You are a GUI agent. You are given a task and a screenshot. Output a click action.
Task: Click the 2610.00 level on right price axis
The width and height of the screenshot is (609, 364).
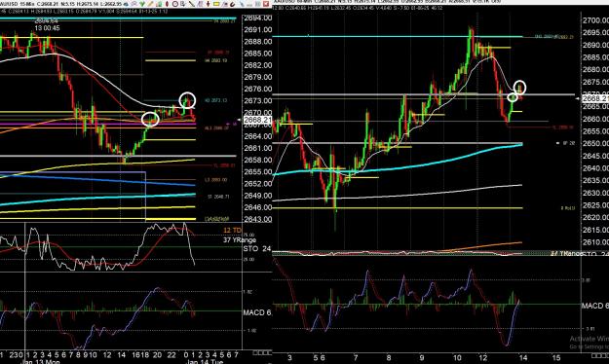pos(595,242)
